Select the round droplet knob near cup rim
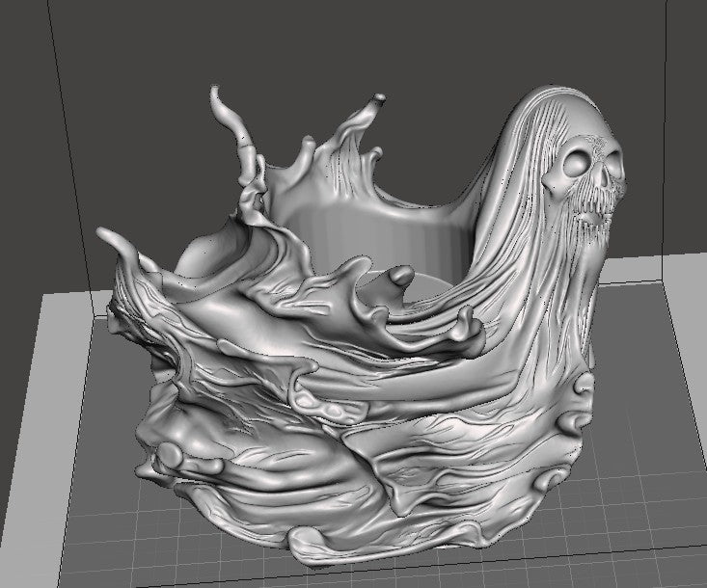The width and height of the screenshot is (707, 588). pos(401,276)
